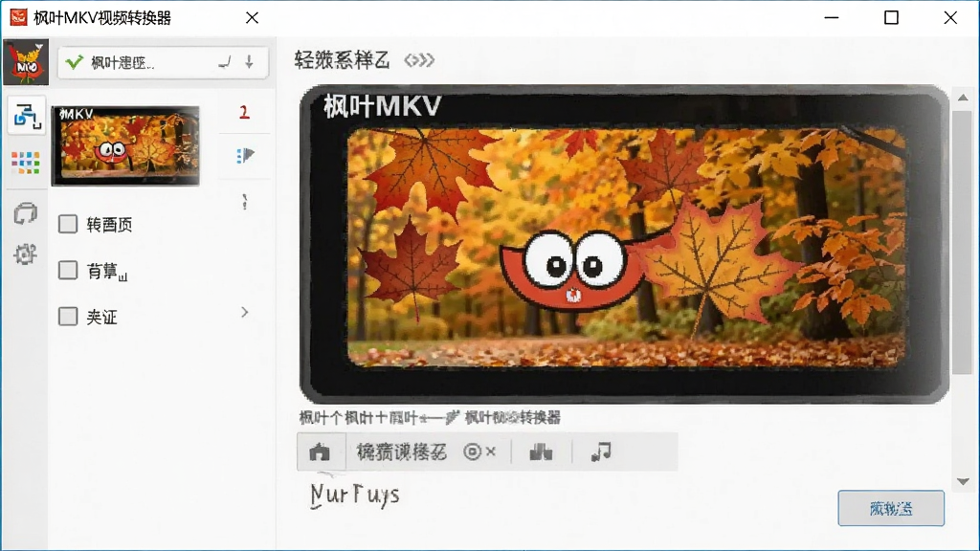Click the vertical scrollbar thumb
The image size is (980, 551).
pos(963,242)
